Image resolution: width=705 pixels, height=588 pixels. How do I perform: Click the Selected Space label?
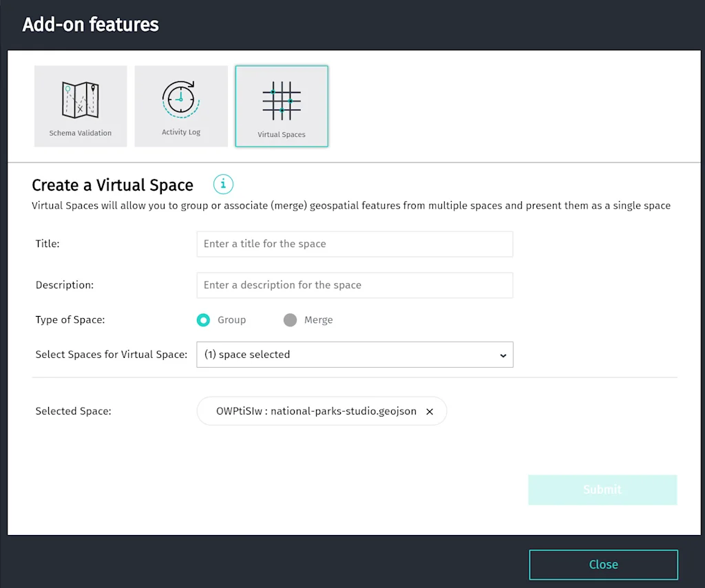(73, 411)
